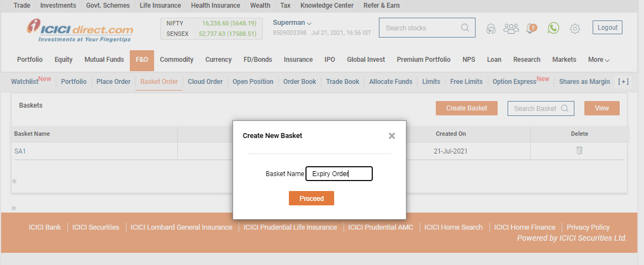The width and height of the screenshot is (644, 265).
Task: Open the notifications bell icon
Action: coord(531,28)
